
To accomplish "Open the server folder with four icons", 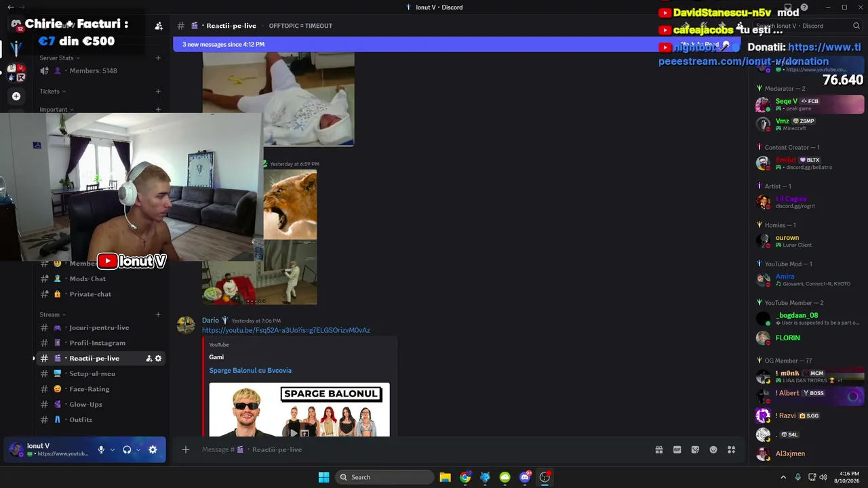I will coord(16,73).
